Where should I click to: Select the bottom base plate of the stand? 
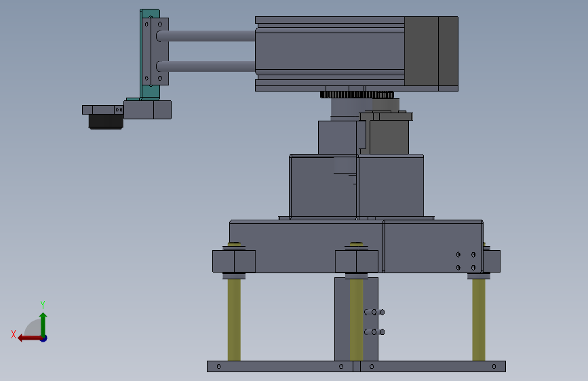[x=356, y=366]
